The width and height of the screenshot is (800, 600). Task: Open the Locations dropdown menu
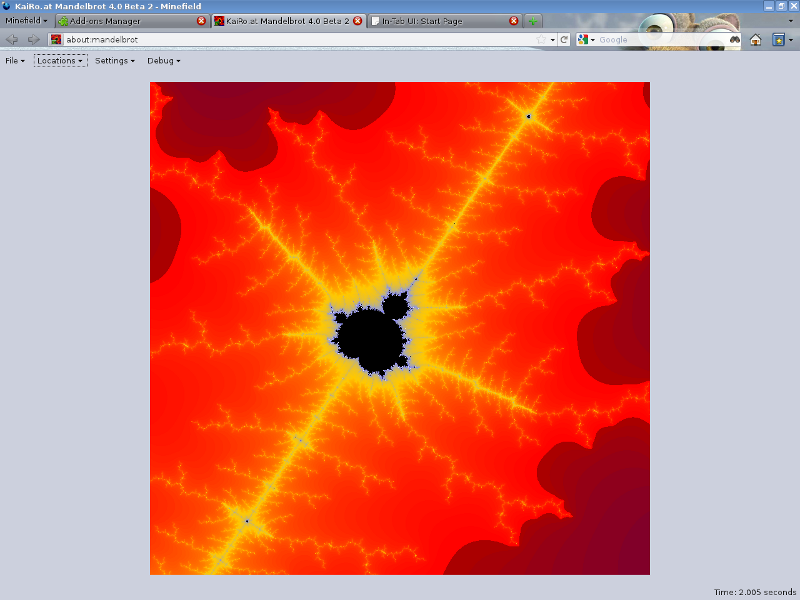(x=58, y=61)
